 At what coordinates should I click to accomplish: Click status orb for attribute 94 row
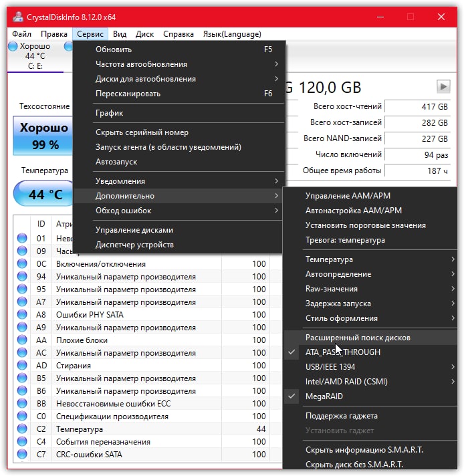tap(22, 276)
